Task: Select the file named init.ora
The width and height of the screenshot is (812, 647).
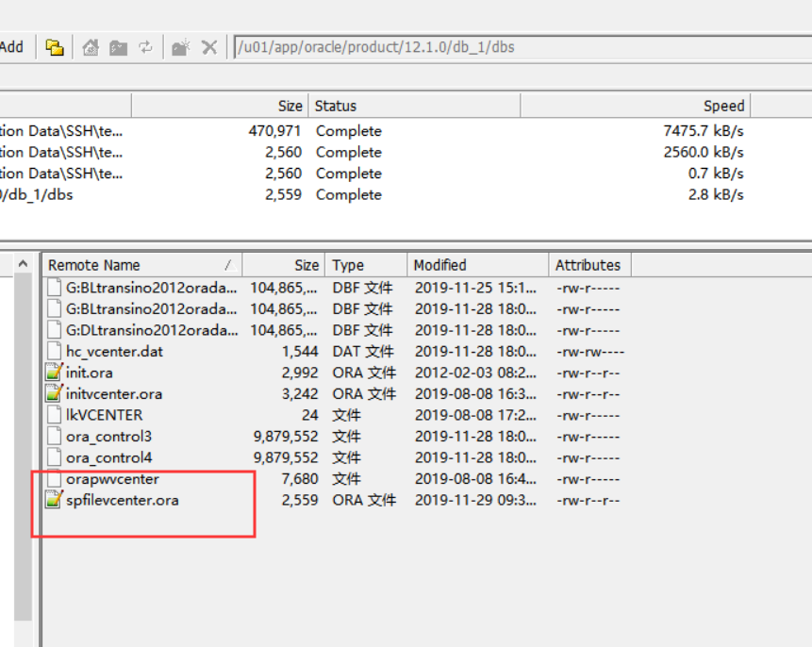Action: tap(89, 373)
